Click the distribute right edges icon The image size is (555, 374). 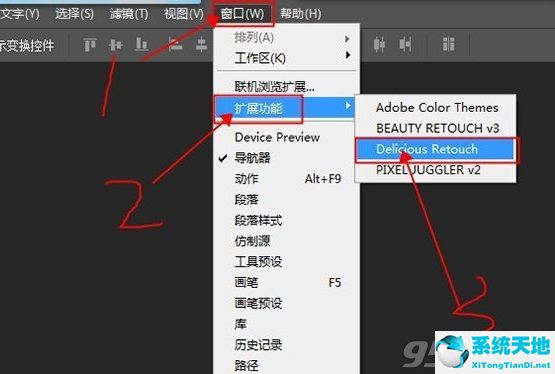pyautogui.click(x=405, y=45)
